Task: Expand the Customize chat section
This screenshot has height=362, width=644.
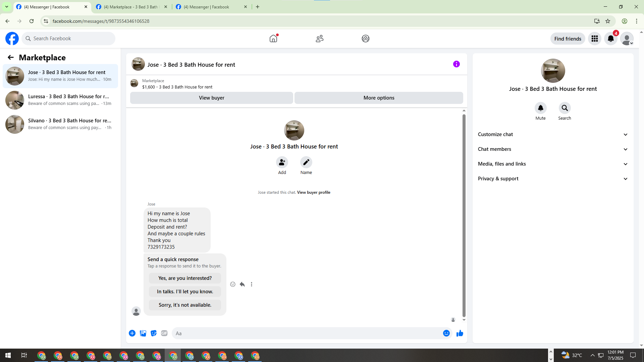Action: point(552,134)
